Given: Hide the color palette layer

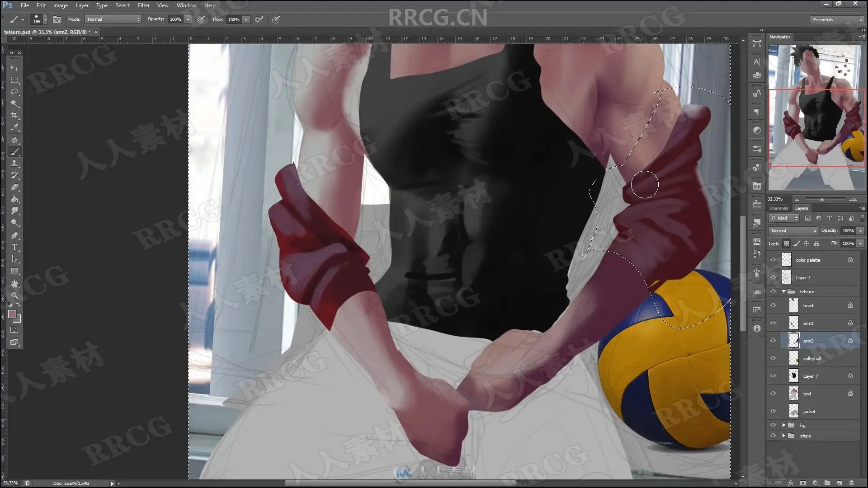Looking at the screenshot, I should click(773, 260).
